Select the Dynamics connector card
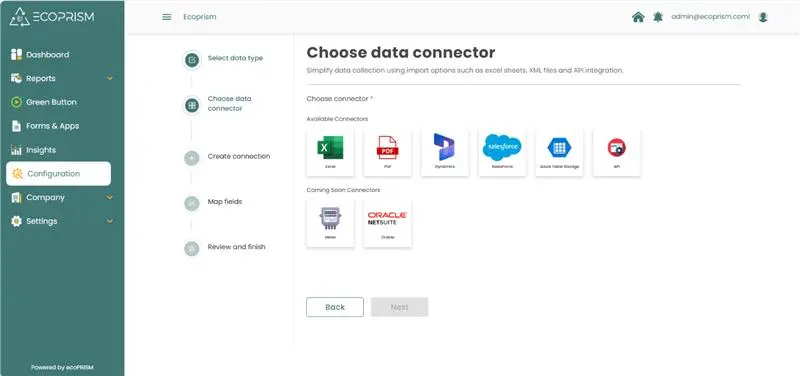800x376 pixels. (x=445, y=153)
